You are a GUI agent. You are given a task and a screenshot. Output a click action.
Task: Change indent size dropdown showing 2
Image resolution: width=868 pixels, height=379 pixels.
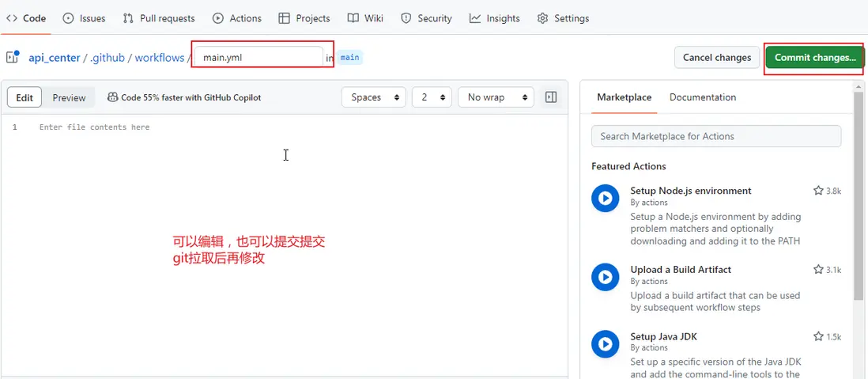pos(432,97)
